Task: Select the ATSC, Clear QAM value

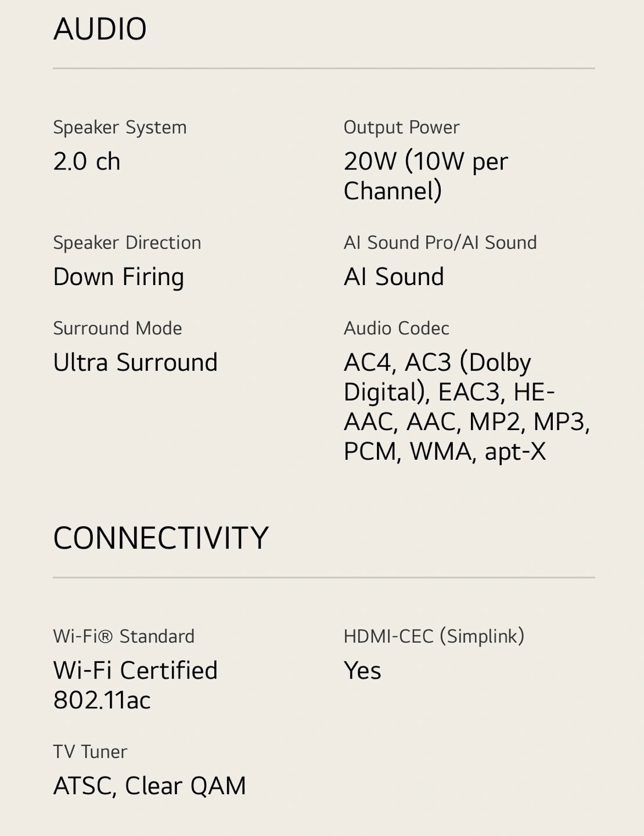Action: pos(149,786)
